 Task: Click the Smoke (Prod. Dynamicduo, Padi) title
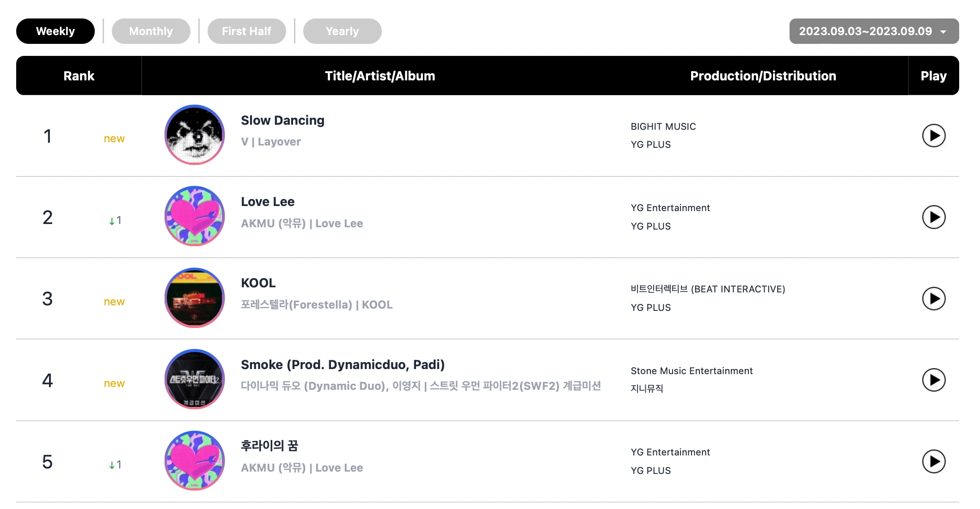(343, 365)
